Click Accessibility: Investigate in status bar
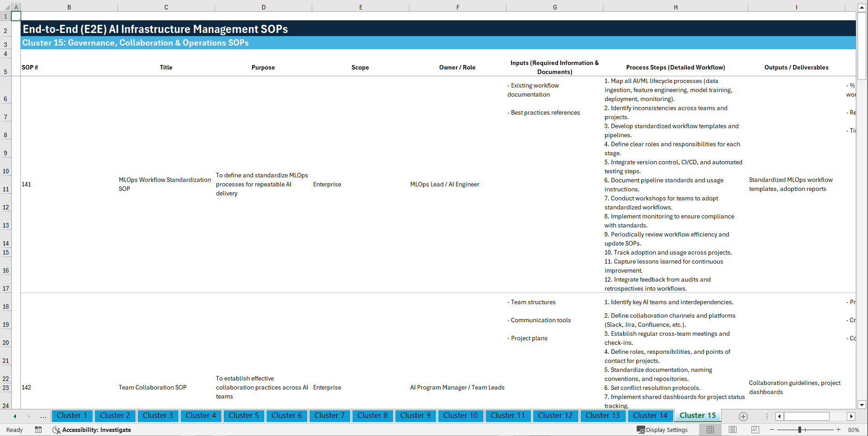 (96, 430)
